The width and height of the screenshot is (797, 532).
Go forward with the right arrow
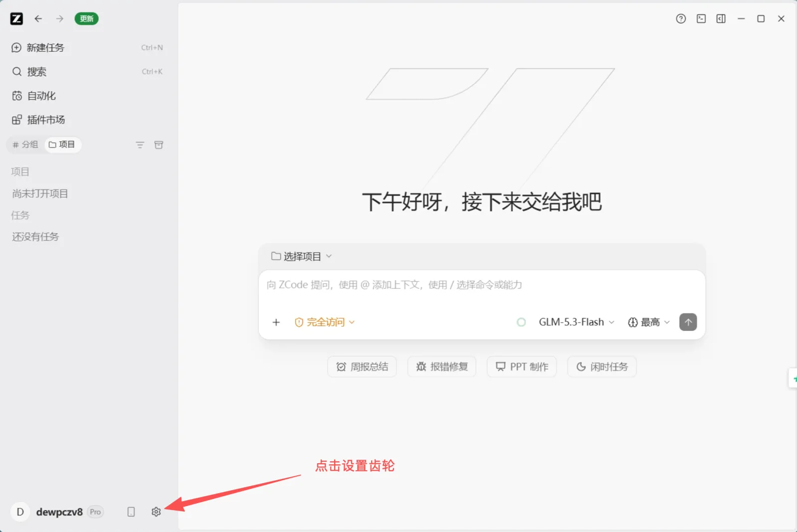pyautogui.click(x=60, y=19)
